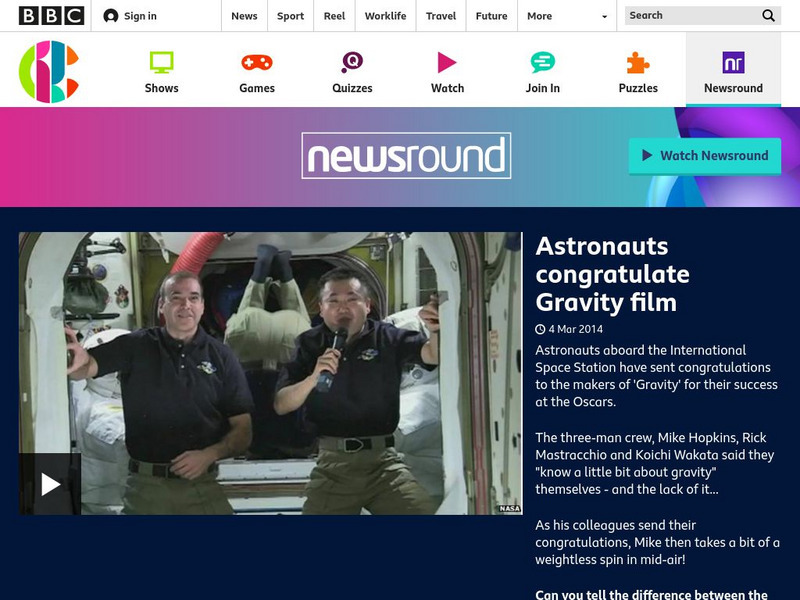Viewport: 800px width, 600px height.
Task: Click the Watch Newsround button
Action: point(704,156)
